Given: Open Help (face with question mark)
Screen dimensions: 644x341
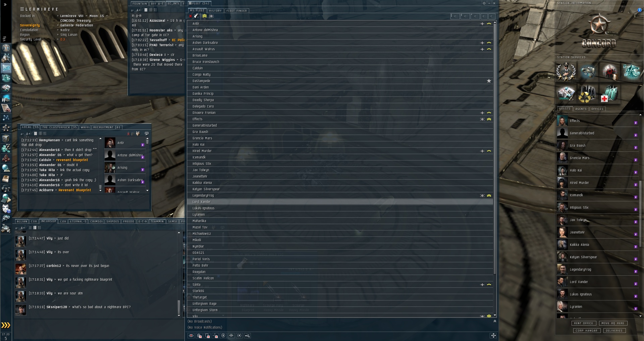Looking at the screenshot, I should coord(6,208).
